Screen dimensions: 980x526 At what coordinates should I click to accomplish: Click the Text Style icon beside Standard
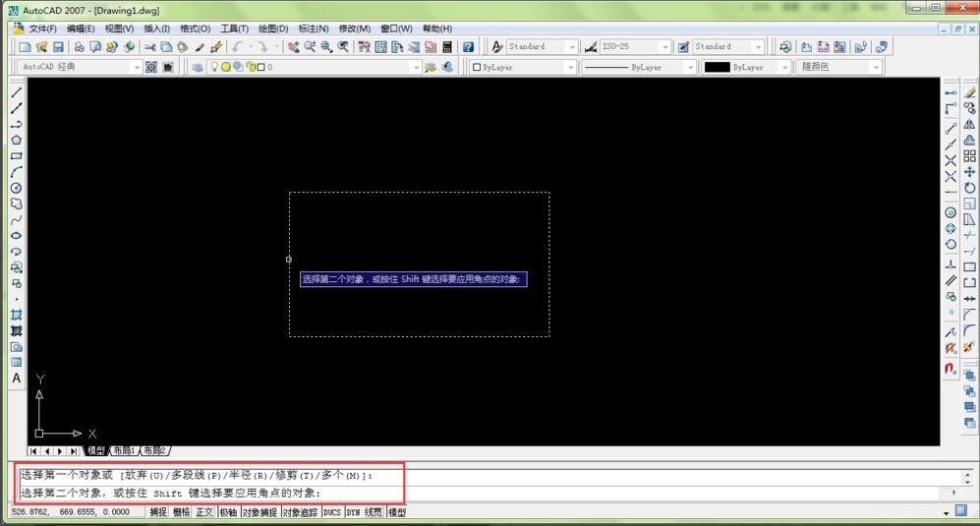click(496, 47)
